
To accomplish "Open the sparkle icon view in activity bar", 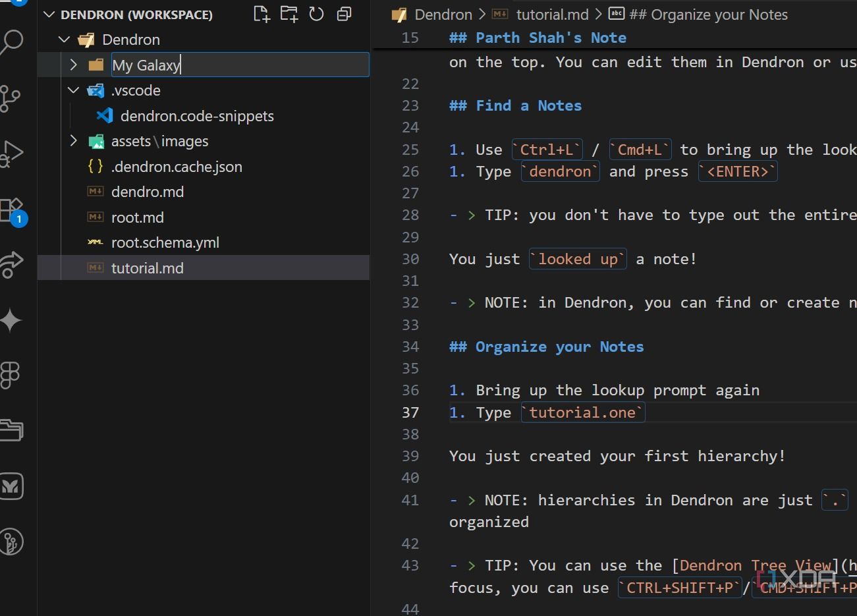I will (x=11, y=320).
